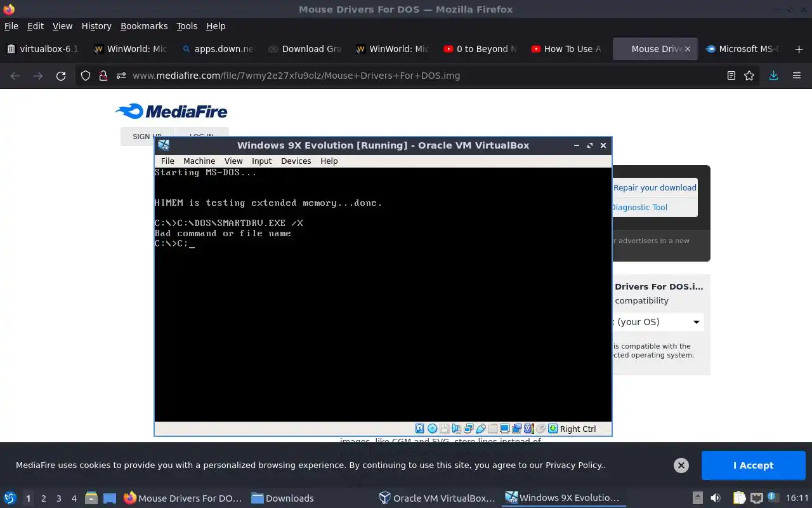Open Firefox downloads panel
The image size is (812, 508).
[773, 76]
